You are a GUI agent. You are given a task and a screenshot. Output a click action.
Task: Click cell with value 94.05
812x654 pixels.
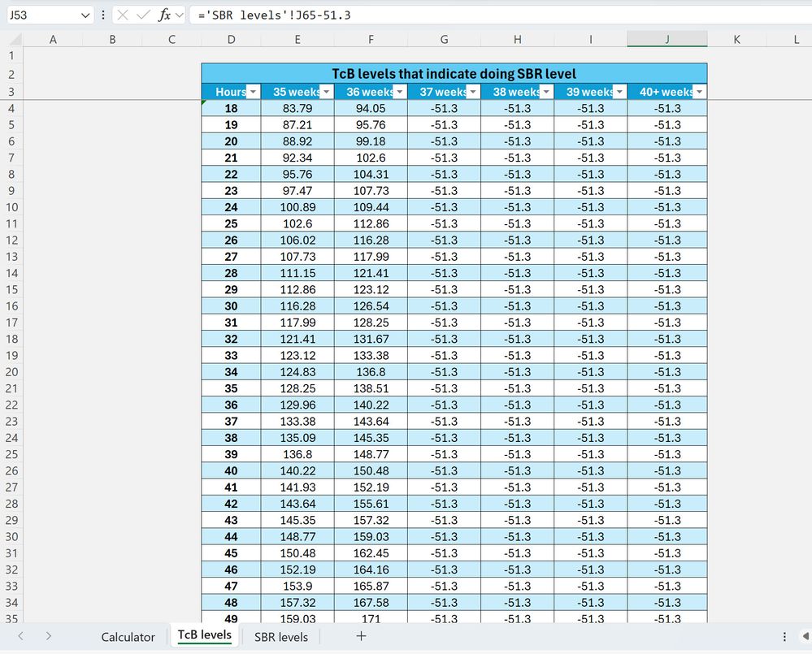tap(371, 109)
